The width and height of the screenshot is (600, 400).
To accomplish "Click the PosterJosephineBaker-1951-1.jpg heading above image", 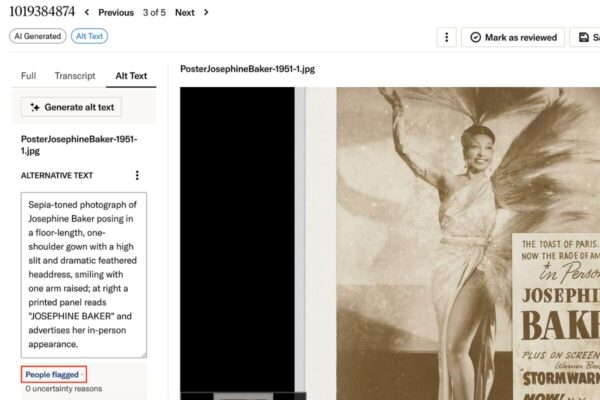I will pyautogui.click(x=248, y=69).
